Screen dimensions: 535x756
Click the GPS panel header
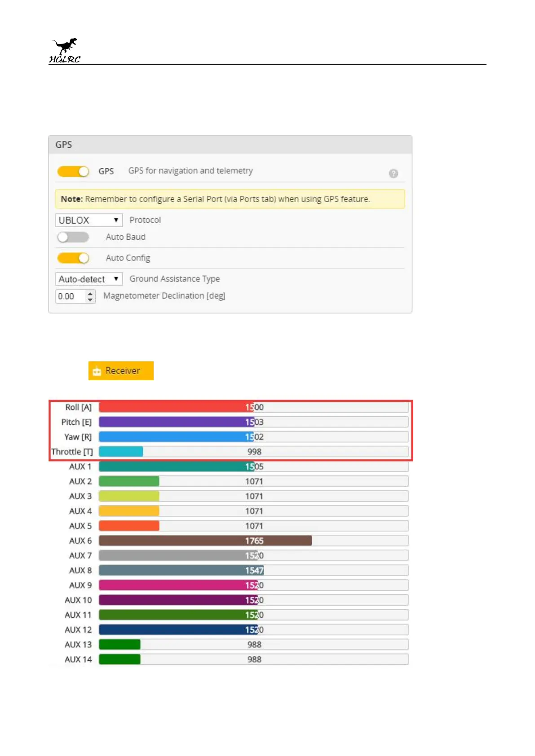[230, 145]
